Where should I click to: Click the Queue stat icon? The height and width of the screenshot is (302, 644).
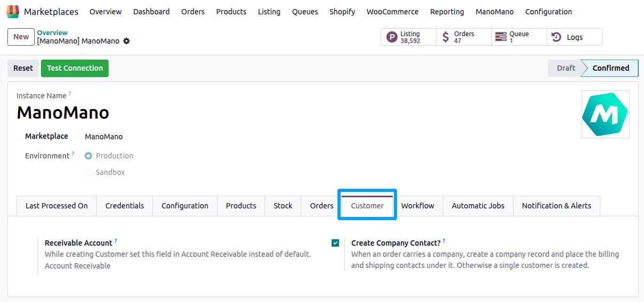pyautogui.click(x=501, y=37)
